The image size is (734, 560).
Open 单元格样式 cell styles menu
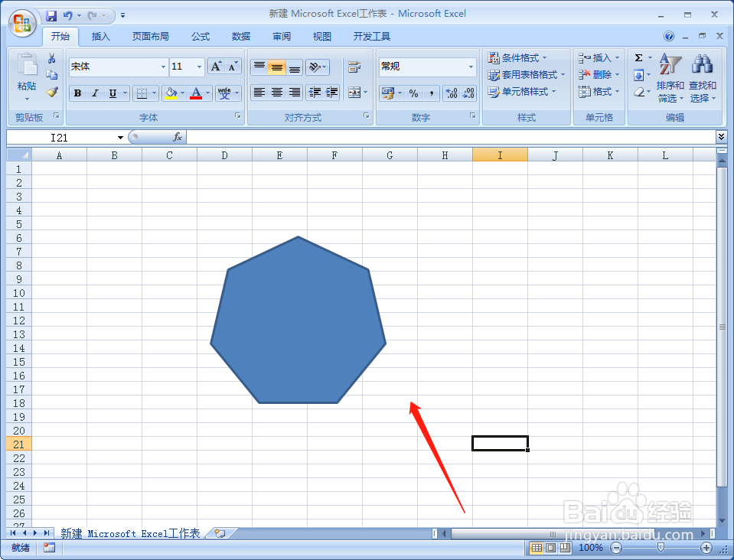click(x=522, y=92)
